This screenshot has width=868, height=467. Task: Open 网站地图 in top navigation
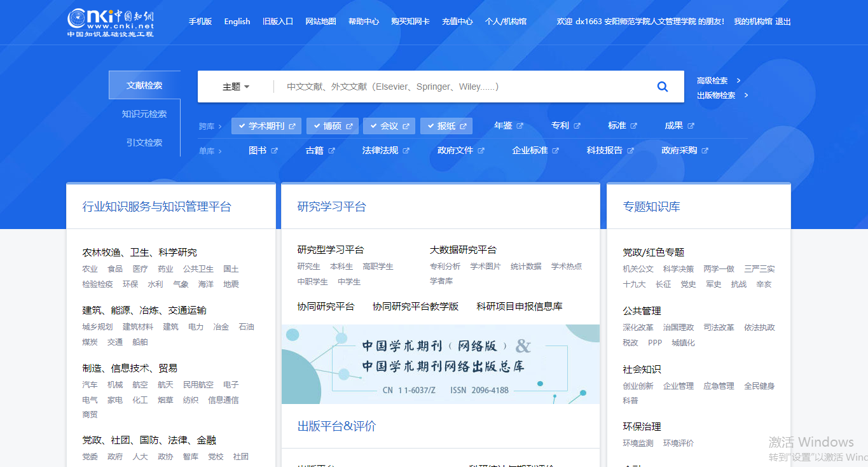320,22
